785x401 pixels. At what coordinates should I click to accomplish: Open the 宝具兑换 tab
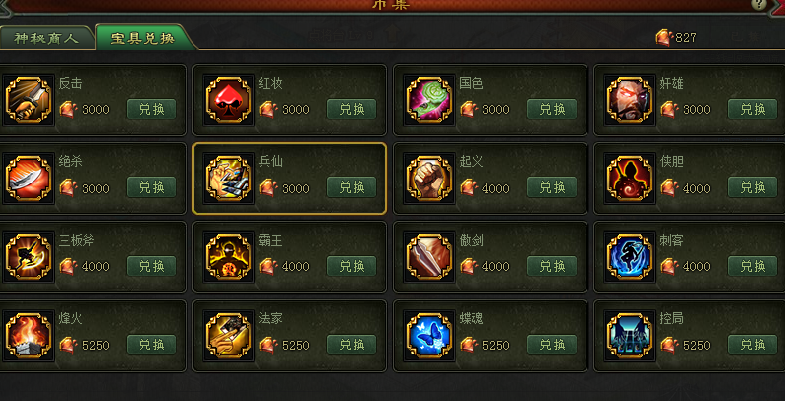[144, 38]
